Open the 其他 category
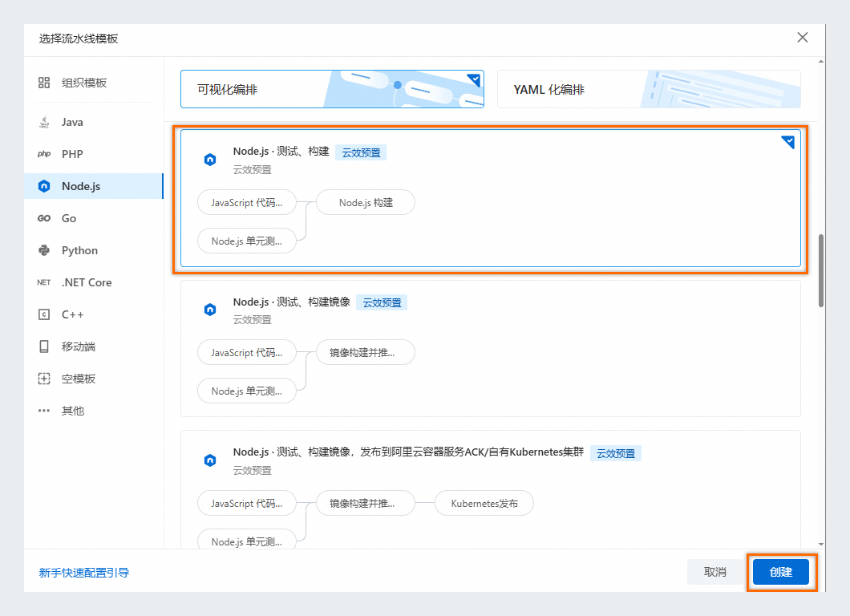 coord(93,411)
